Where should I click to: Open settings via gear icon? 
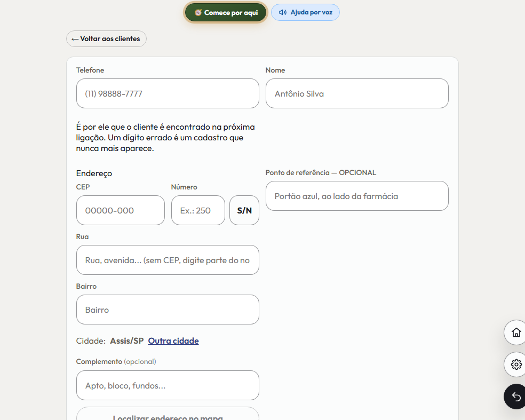tap(516, 364)
